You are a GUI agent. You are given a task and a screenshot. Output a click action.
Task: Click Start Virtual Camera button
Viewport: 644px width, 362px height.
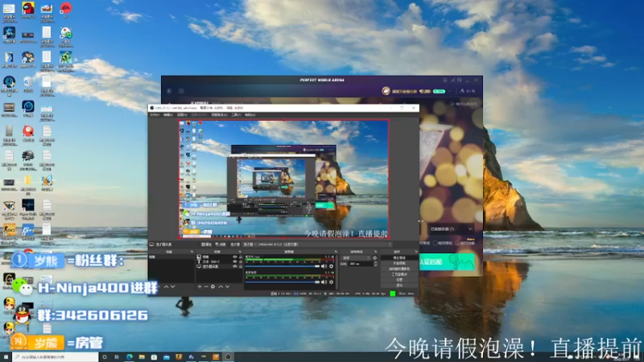[399, 269]
